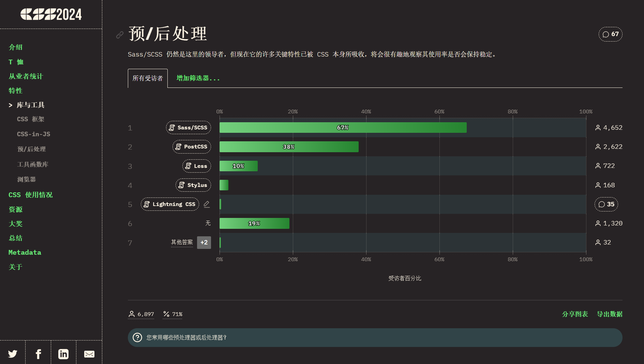Click the Less label chip
This screenshot has width=644, height=364.
(x=197, y=166)
